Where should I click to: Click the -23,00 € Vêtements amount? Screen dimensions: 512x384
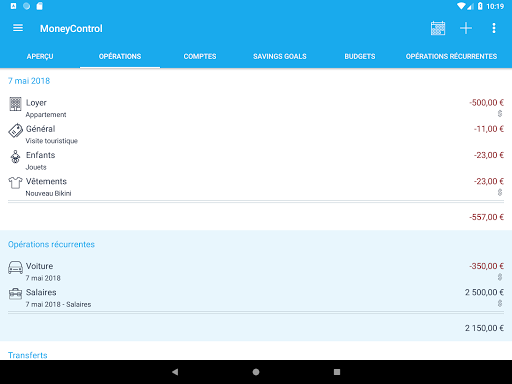[x=489, y=182]
